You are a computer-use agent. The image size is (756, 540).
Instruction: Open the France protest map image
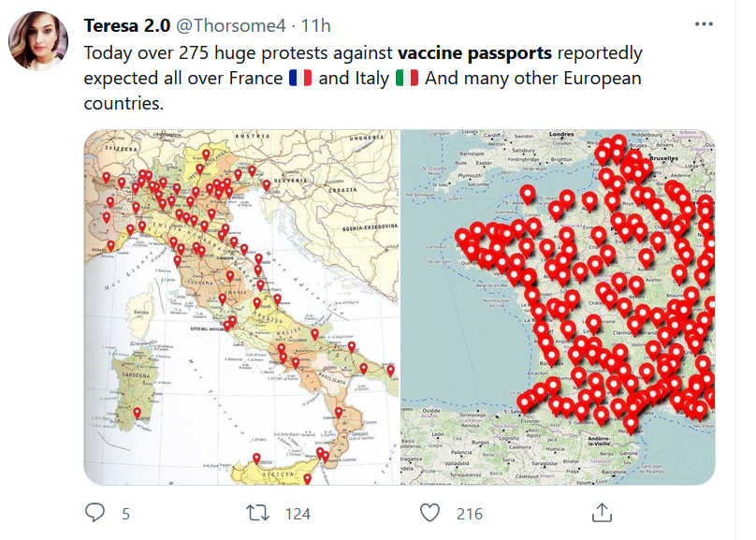[x=558, y=307]
